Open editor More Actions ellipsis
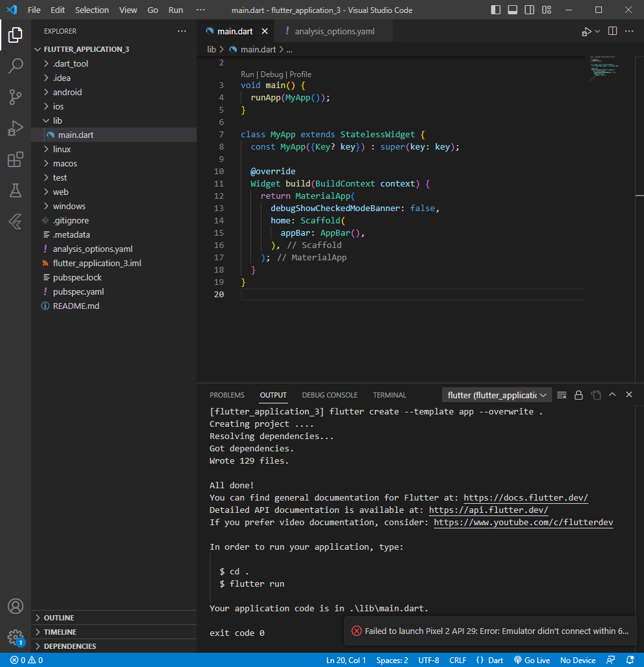Viewport: 644px width, 667px height. [x=629, y=31]
